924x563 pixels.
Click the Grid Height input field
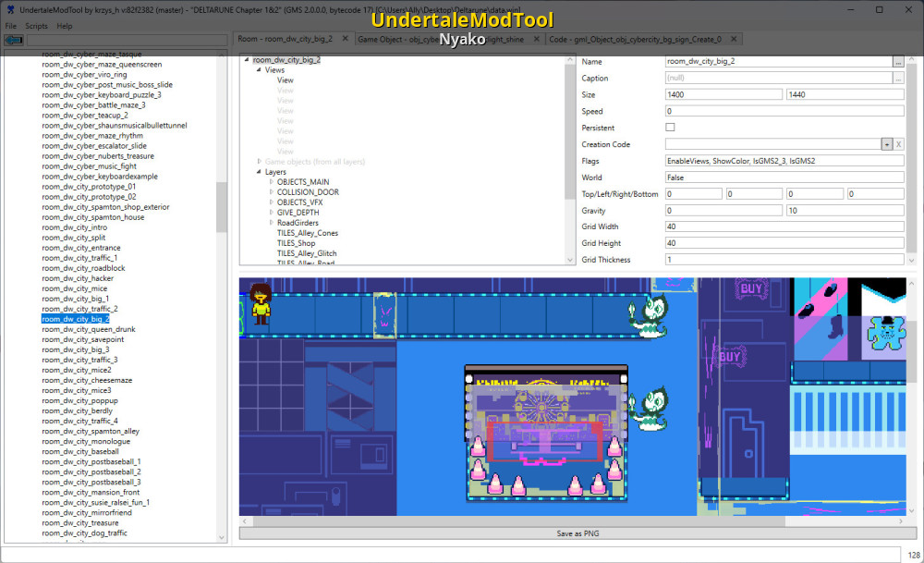pos(784,243)
